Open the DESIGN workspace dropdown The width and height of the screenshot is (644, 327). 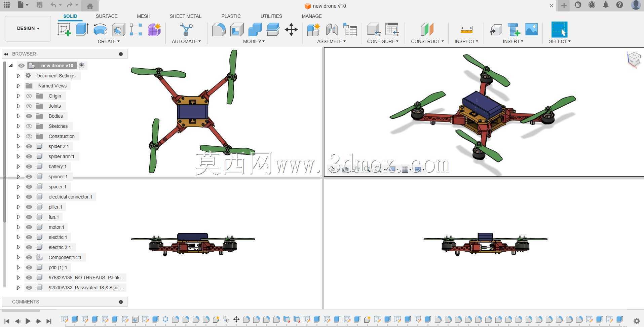coord(28,28)
